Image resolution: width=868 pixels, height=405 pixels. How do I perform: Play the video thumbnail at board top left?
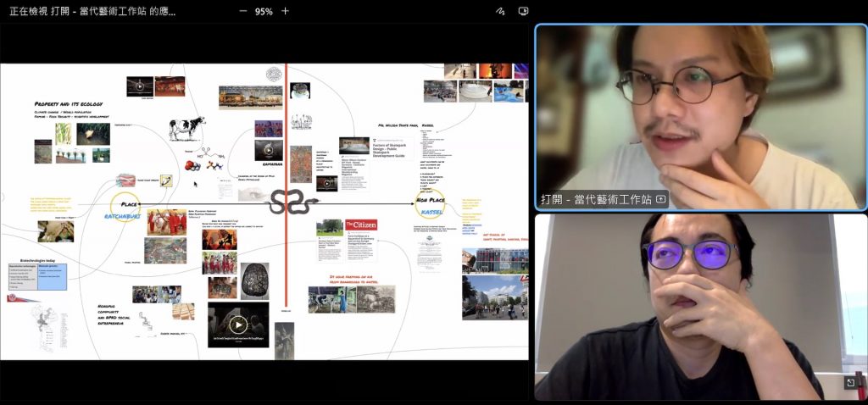(x=140, y=86)
